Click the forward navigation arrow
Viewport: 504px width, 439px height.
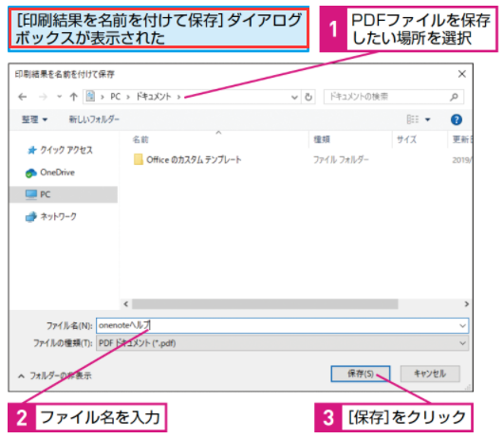click(x=43, y=97)
